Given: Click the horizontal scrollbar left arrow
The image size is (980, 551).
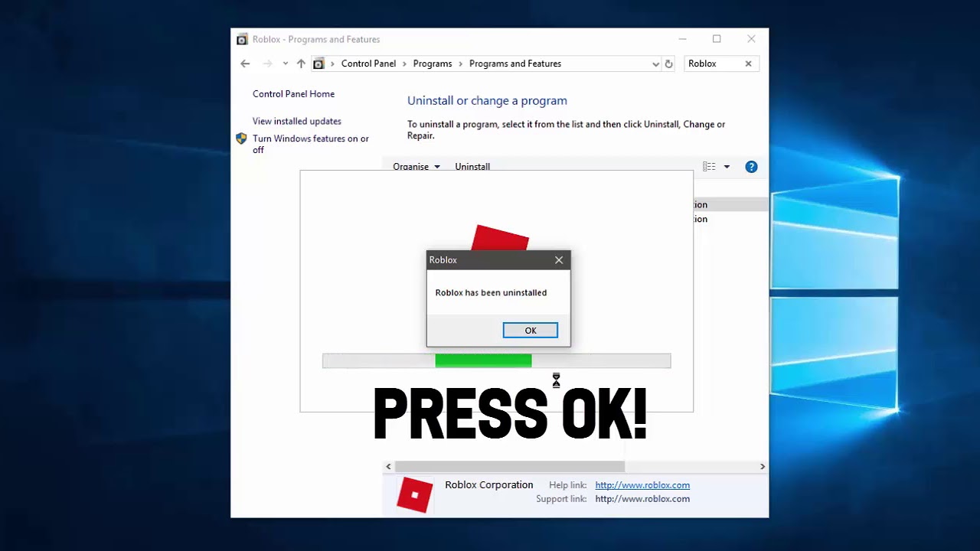Looking at the screenshot, I should tap(389, 466).
